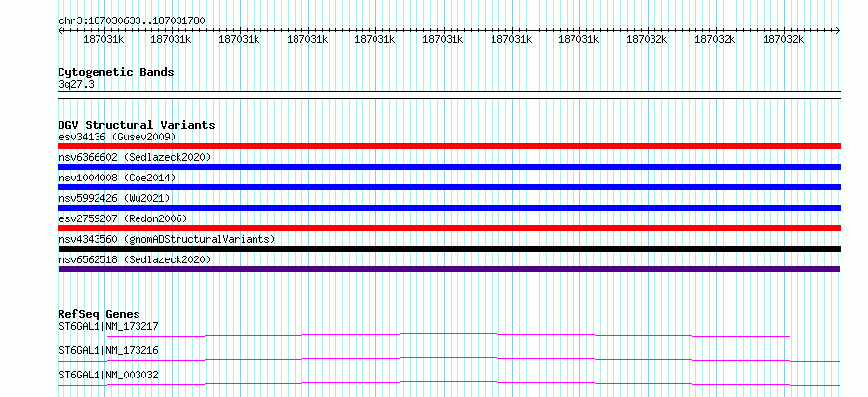The width and height of the screenshot is (868, 397).
Task: Click the nsv6366602 (Sedlazeck2020) label
Action: click(135, 157)
